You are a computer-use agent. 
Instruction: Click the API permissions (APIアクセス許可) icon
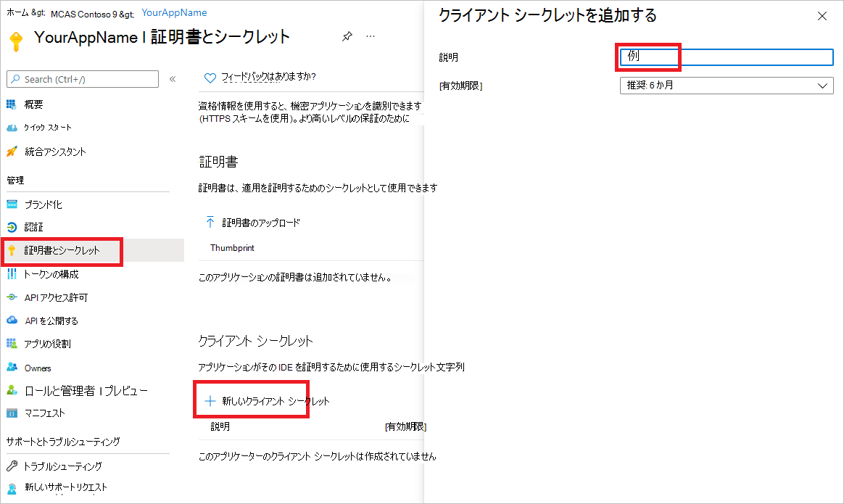coord(12,297)
